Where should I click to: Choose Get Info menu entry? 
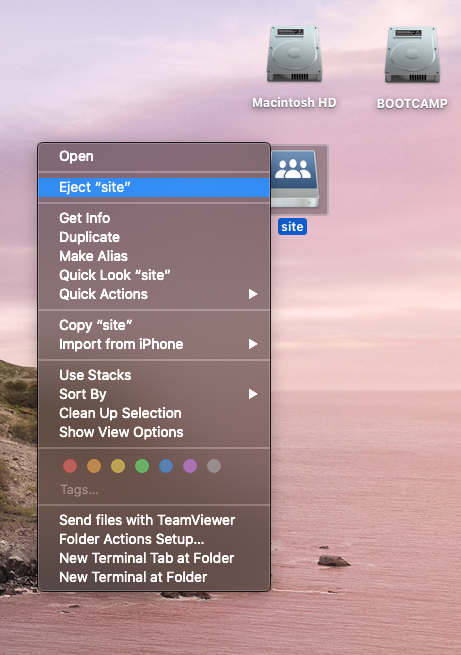pyautogui.click(x=154, y=218)
